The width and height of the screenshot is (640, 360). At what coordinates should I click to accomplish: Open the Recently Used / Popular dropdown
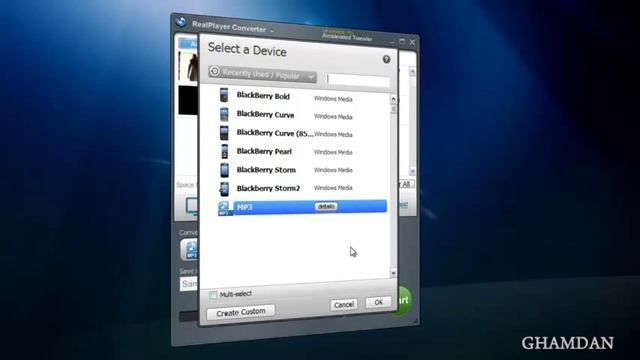click(x=262, y=74)
